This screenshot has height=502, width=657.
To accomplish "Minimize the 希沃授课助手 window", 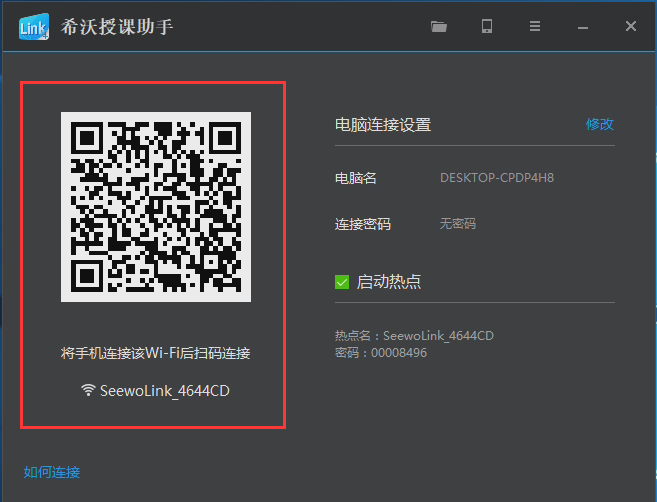I will click(x=583, y=28).
